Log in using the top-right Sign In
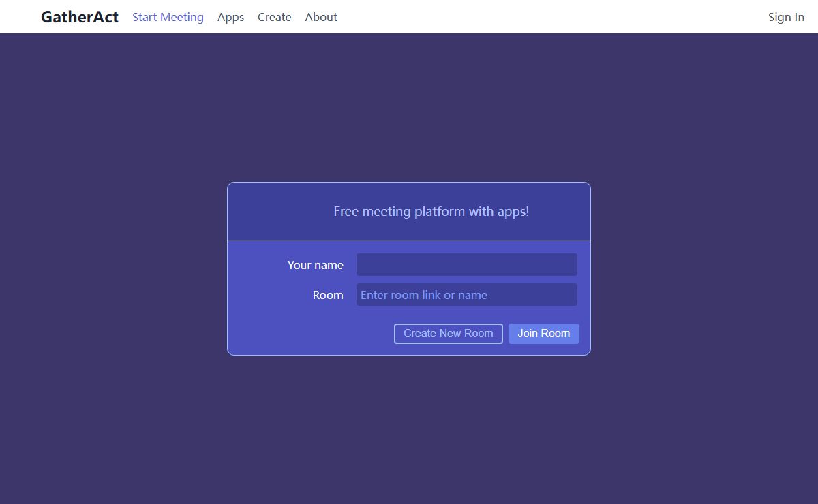 [786, 17]
